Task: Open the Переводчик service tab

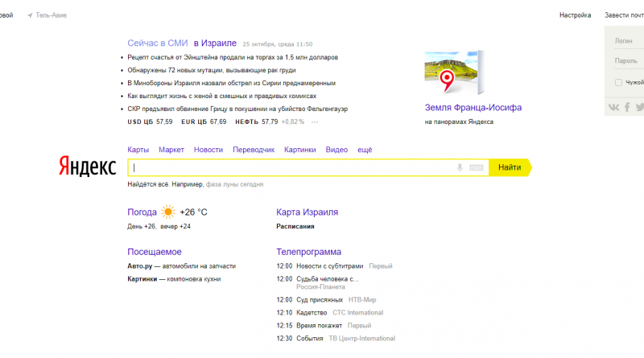Action: [254, 150]
